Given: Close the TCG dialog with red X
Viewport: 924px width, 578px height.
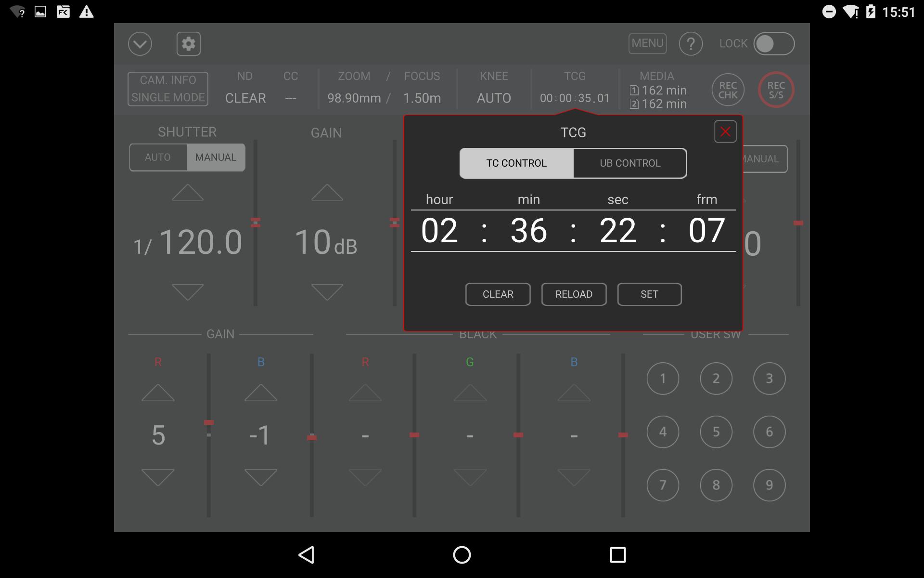Looking at the screenshot, I should (x=725, y=131).
